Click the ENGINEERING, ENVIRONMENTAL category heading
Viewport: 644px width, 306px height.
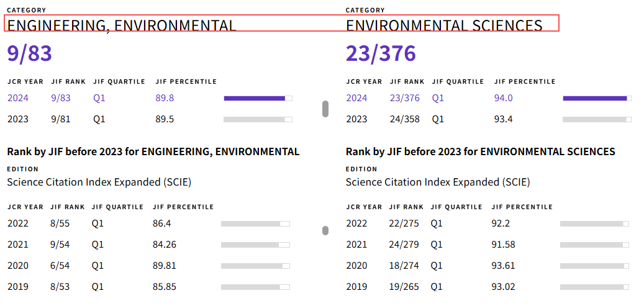coord(121,25)
